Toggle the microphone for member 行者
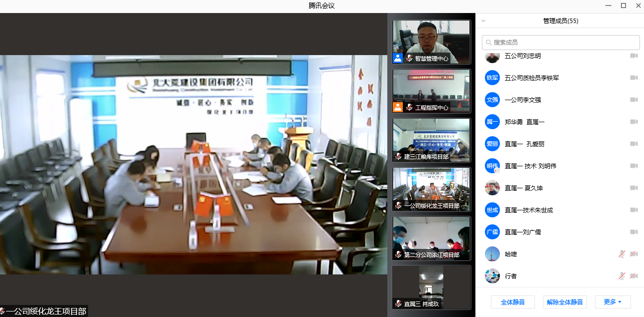Screen dimensions: 644x317 [621, 276]
